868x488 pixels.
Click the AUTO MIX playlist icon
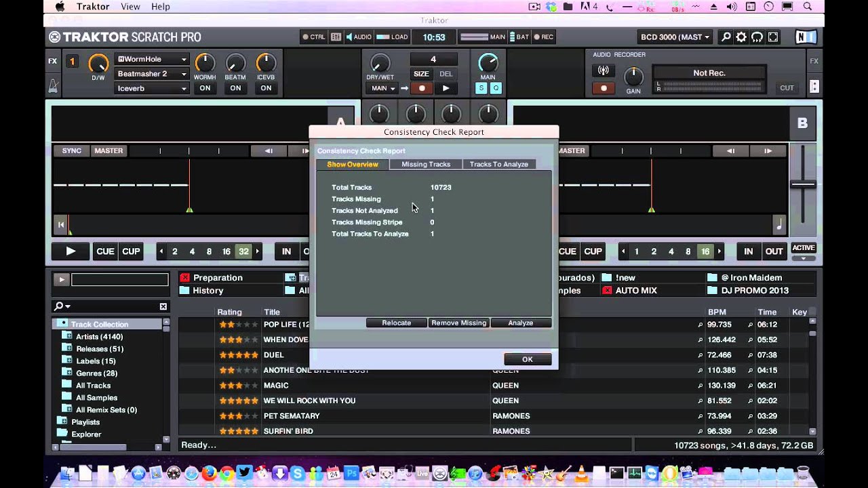pyautogui.click(x=607, y=290)
